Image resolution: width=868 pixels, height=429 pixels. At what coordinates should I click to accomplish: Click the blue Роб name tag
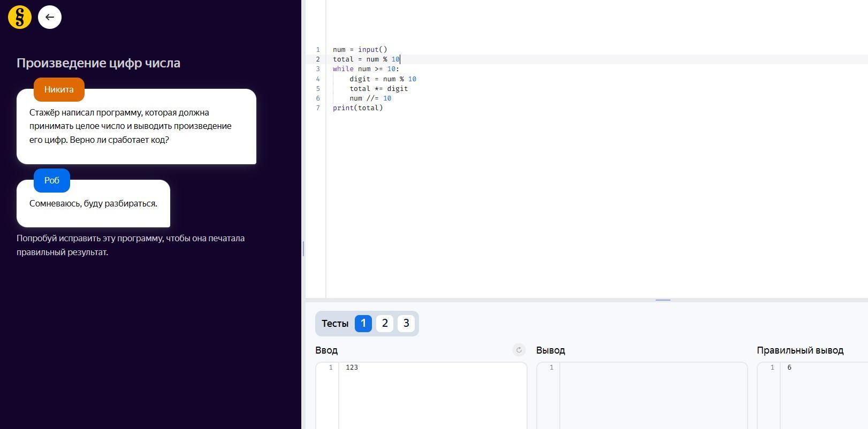tap(52, 180)
